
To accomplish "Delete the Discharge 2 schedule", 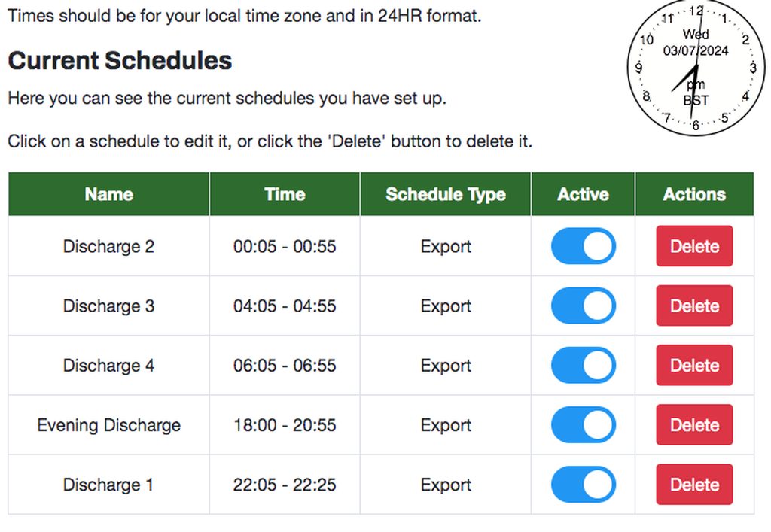I will click(693, 247).
